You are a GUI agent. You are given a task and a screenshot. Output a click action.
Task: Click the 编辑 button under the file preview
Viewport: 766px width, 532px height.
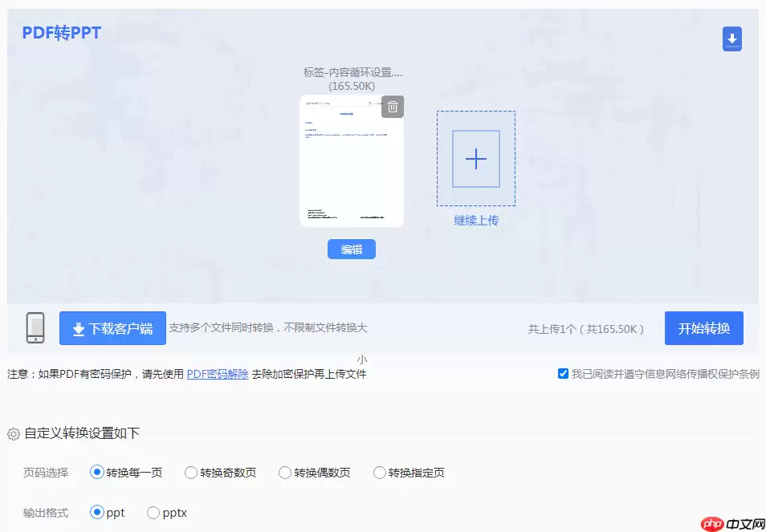[351, 249]
